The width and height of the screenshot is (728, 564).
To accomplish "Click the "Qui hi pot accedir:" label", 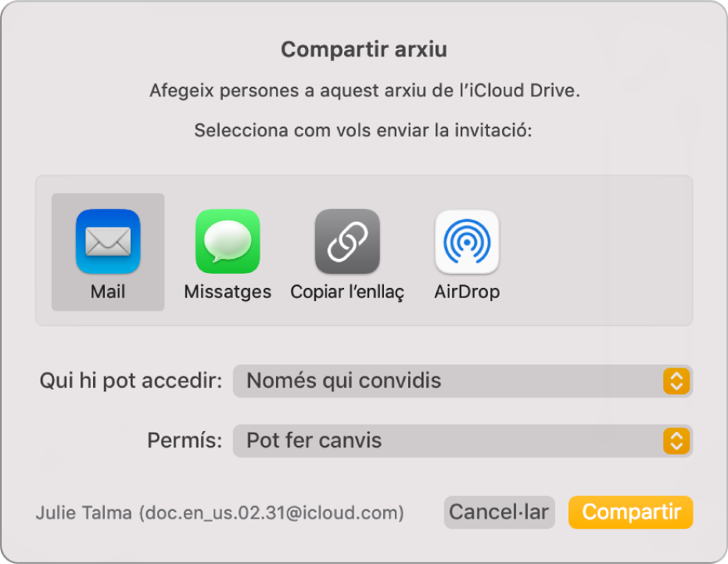I will pyautogui.click(x=131, y=381).
